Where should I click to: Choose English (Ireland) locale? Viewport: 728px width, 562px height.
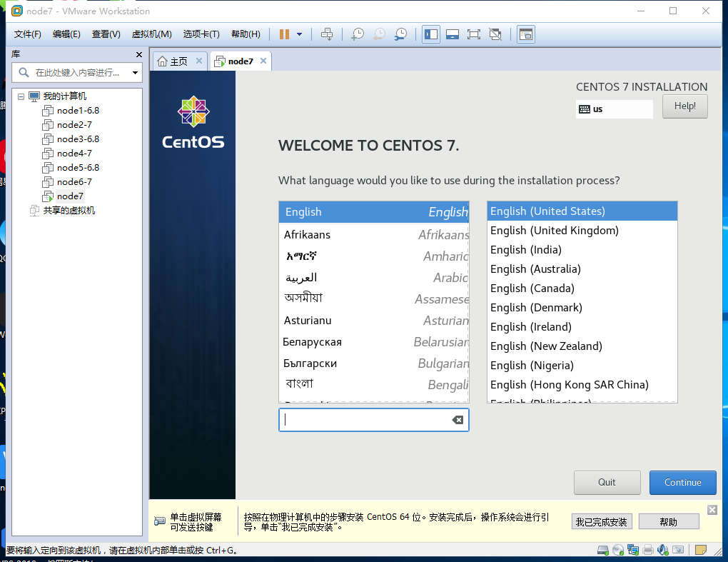582,327
